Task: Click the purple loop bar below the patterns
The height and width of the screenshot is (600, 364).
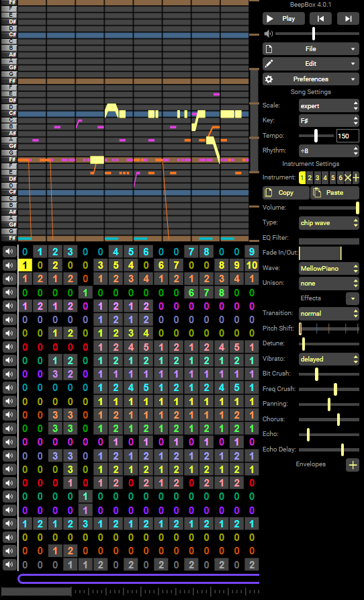Action: [138, 578]
